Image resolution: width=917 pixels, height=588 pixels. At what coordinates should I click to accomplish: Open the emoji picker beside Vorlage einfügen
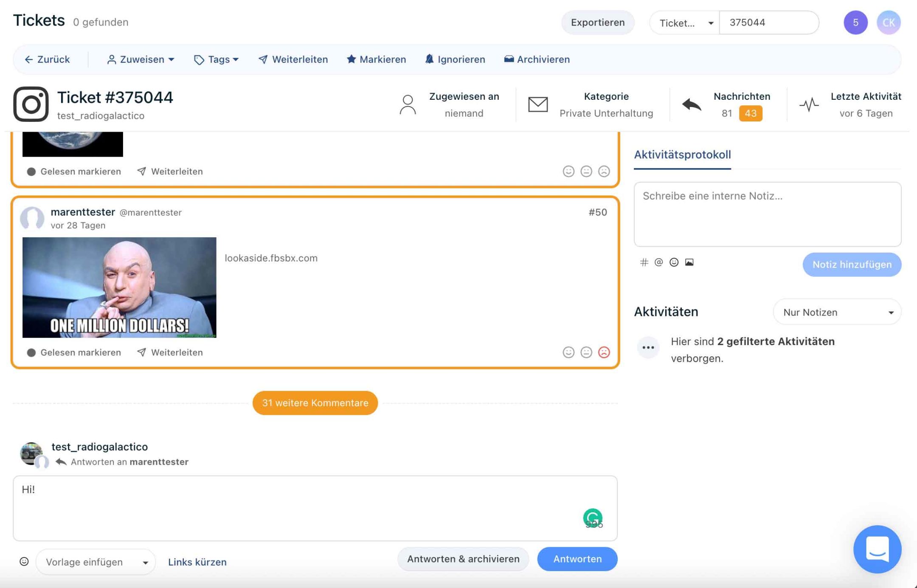point(24,562)
